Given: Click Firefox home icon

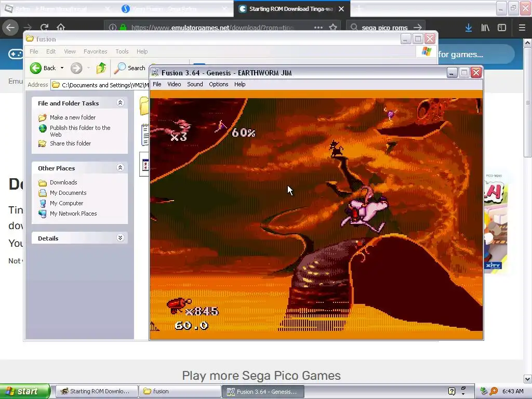Looking at the screenshot, I should pos(61,27).
